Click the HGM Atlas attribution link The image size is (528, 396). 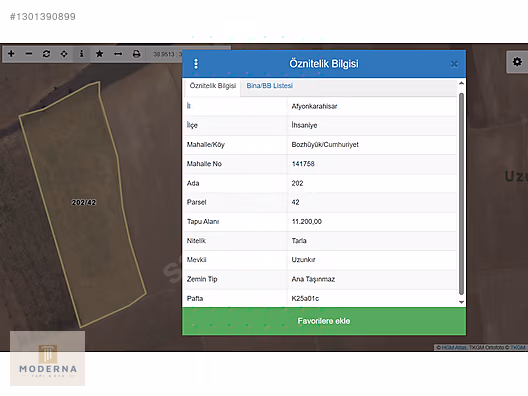[454, 347]
